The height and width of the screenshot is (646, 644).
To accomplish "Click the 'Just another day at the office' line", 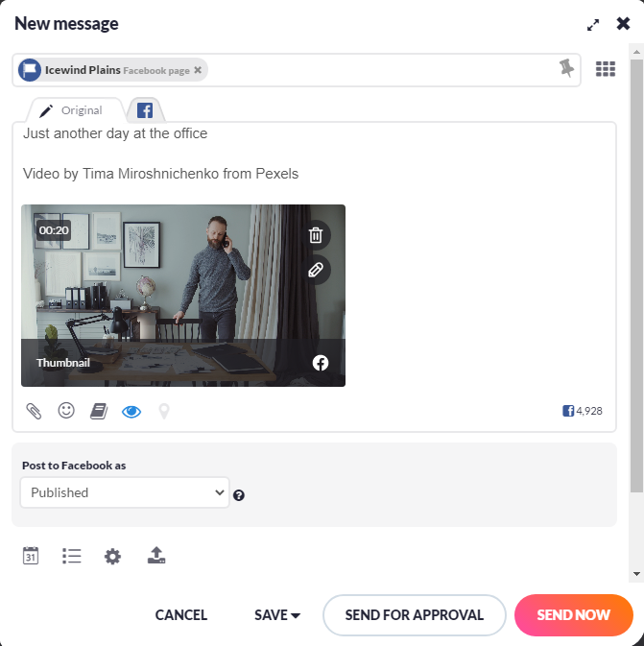I will 115,133.
